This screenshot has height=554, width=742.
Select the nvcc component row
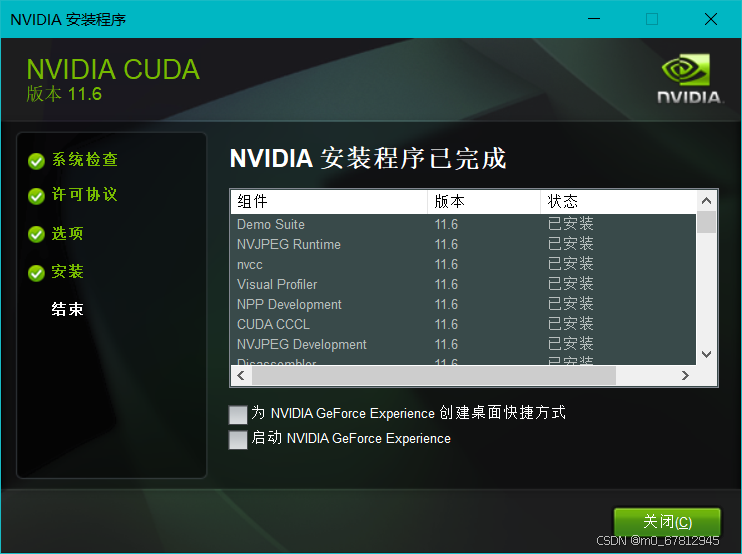point(464,264)
